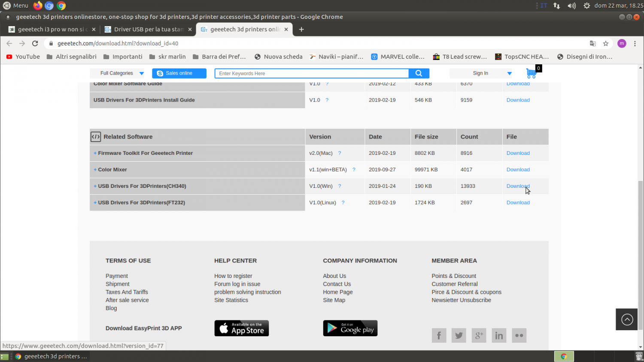Click the Google Plus footer icon
This screenshot has height=362, width=644.
pyautogui.click(x=479, y=335)
